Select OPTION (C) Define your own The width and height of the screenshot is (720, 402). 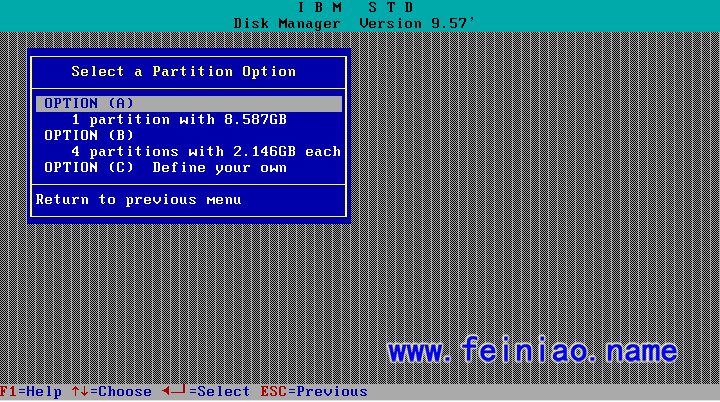coord(165,168)
